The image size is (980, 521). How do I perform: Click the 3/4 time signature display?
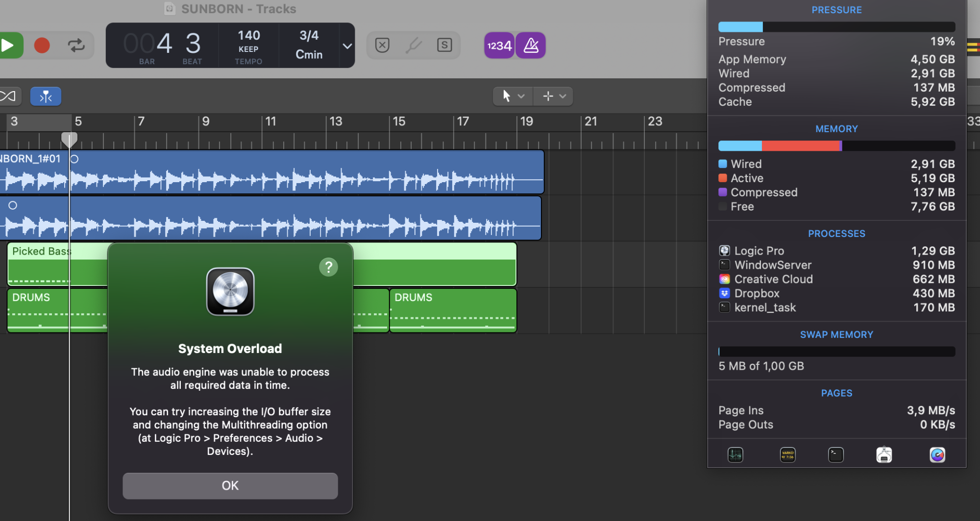click(309, 36)
